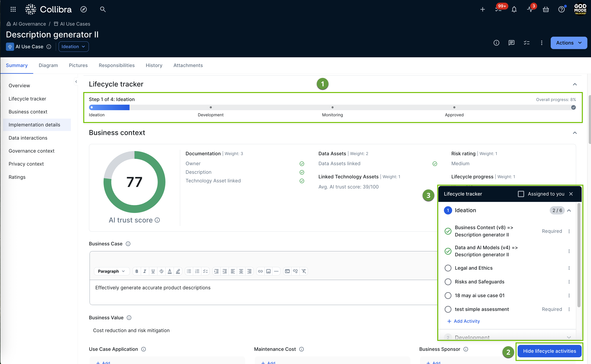Toggle the Assigned to you checkbox

click(521, 194)
